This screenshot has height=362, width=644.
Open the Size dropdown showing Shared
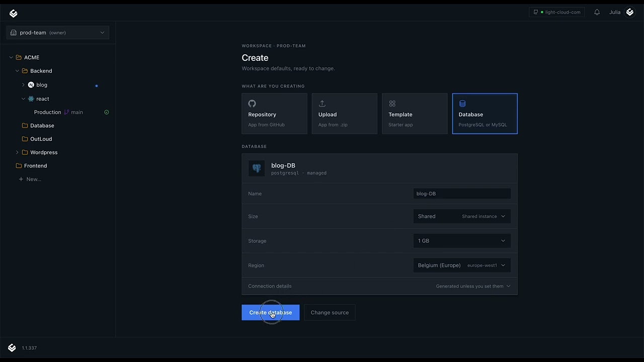click(x=462, y=216)
